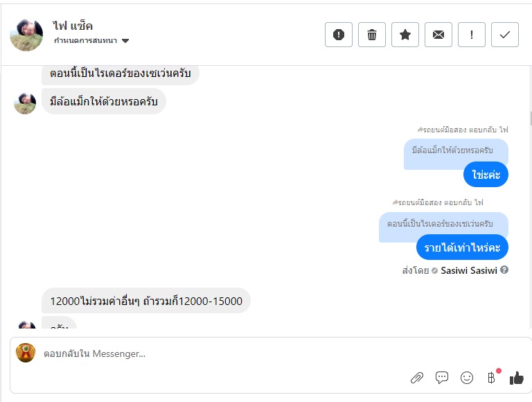Click the exclamation mark priority button
Image resolution: width=532 pixels, height=402 pixels.
[x=472, y=35]
